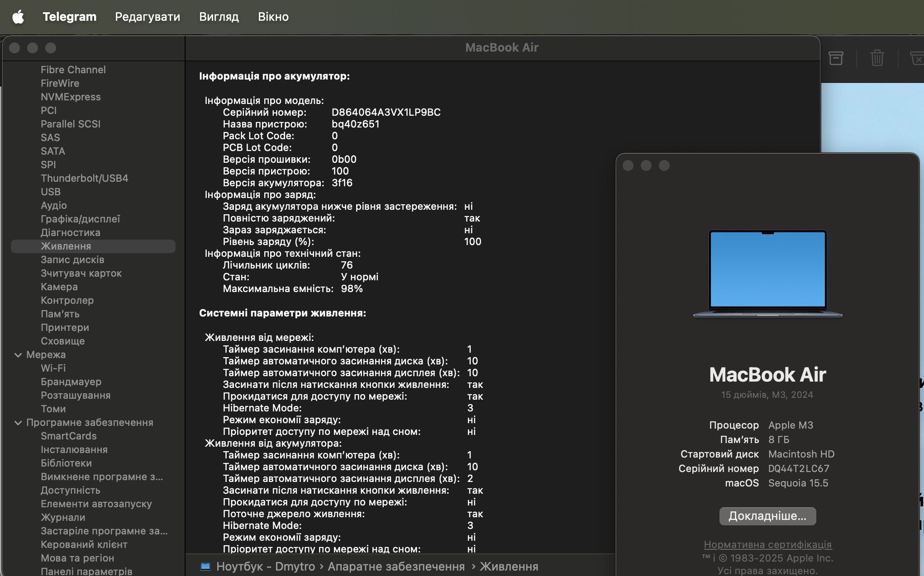Screen dimensions: 924x576
Task: Select Принтери in the sidebar
Action: pos(65,327)
